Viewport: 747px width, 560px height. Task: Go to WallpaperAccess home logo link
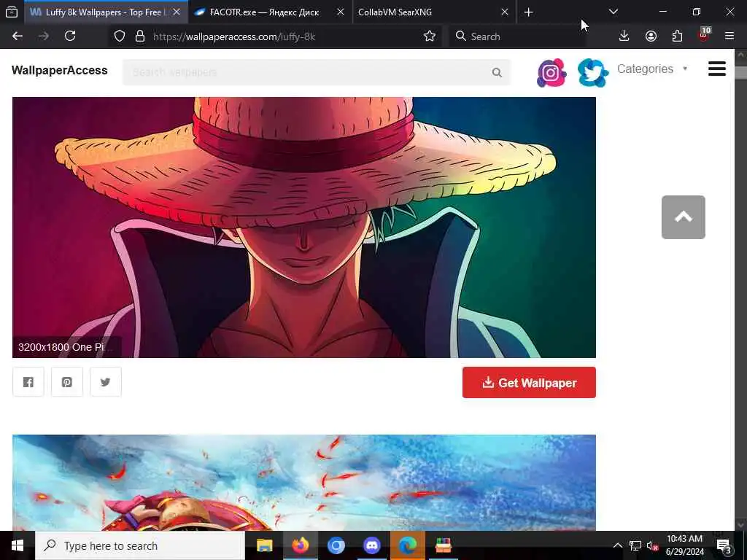(x=60, y=71)
